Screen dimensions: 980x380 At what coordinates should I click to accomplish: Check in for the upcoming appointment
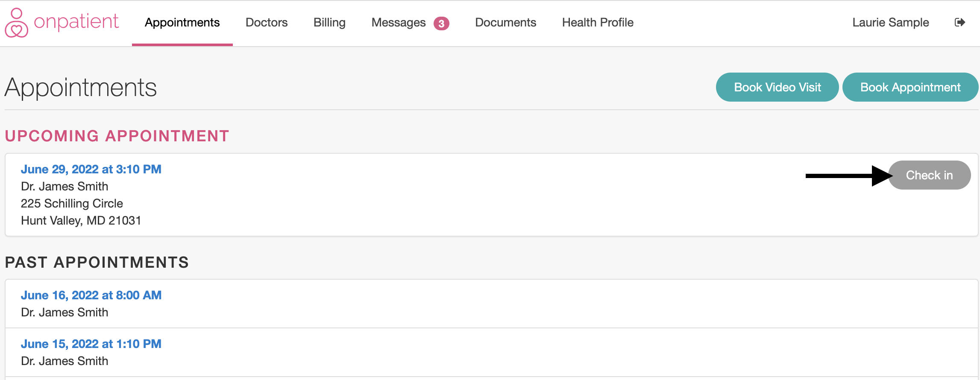929,175
